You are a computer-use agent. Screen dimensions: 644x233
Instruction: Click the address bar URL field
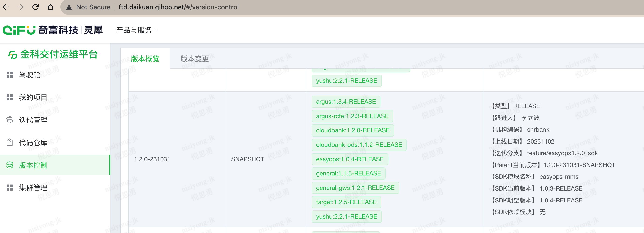tap(178, 7)
